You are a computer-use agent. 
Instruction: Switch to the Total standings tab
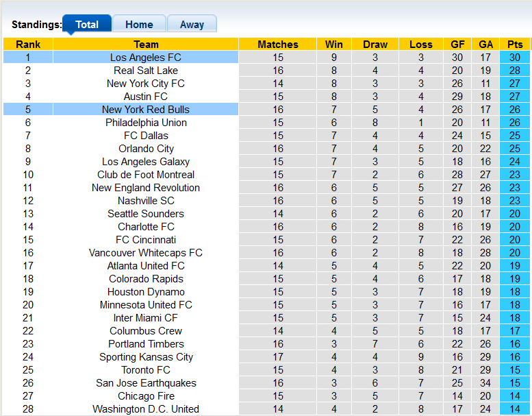[x=87, y=24]
